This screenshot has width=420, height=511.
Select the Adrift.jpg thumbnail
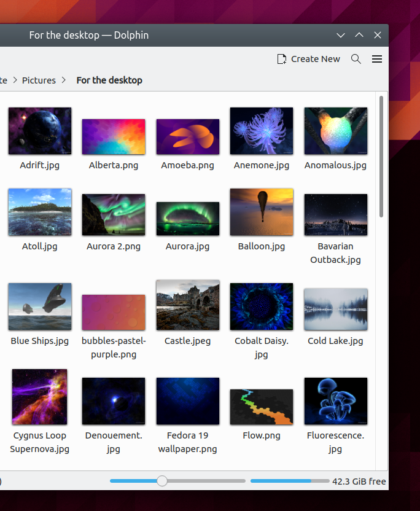tap(40, 131)
